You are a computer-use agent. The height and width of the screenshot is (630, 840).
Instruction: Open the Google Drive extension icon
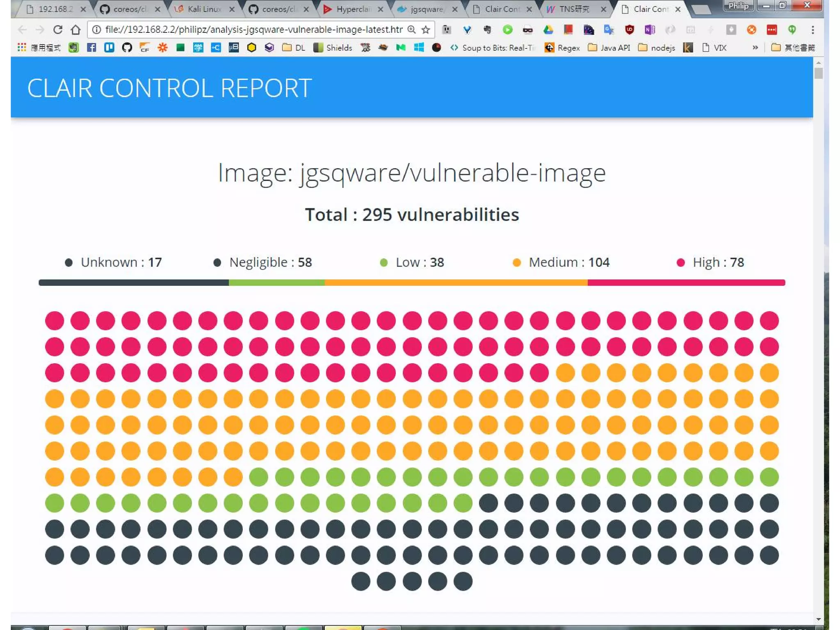548,30
